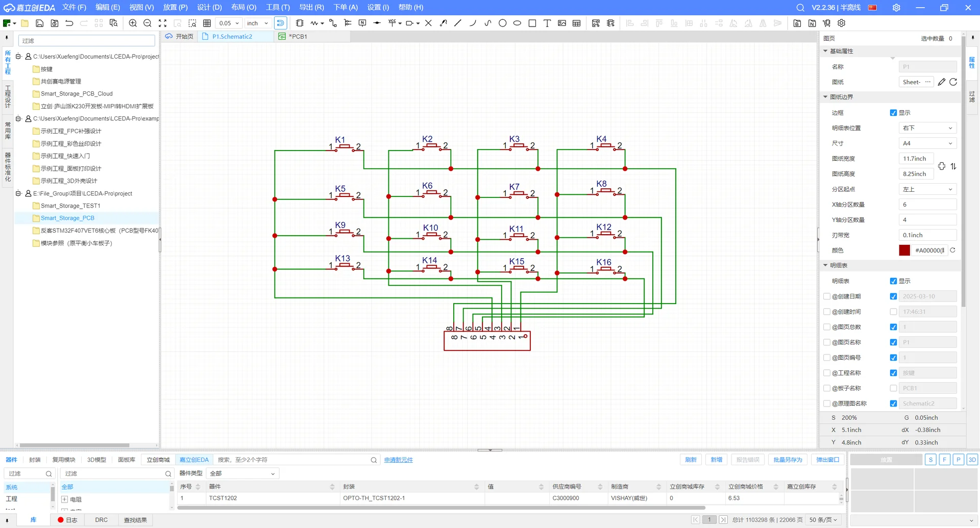Open the canvas grid settings icon
Image resolution: width=980 pixels, height=528 pixels.
207,23
